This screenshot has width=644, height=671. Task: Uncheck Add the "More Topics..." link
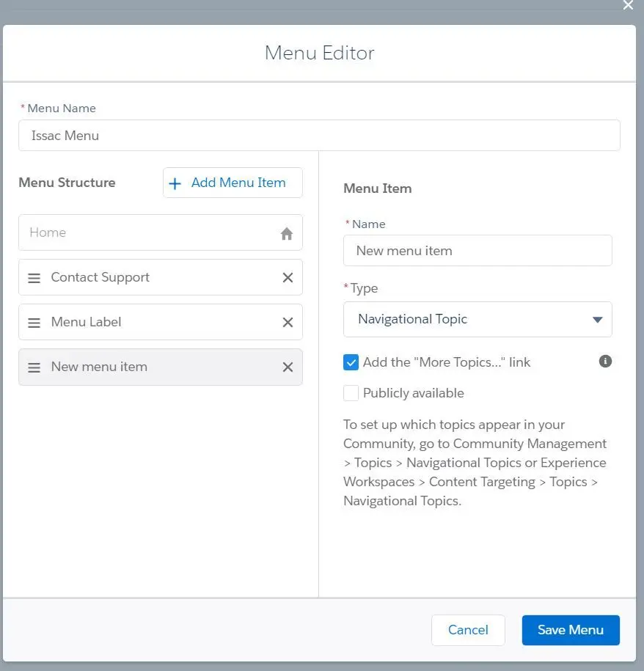tap(351, 362)
